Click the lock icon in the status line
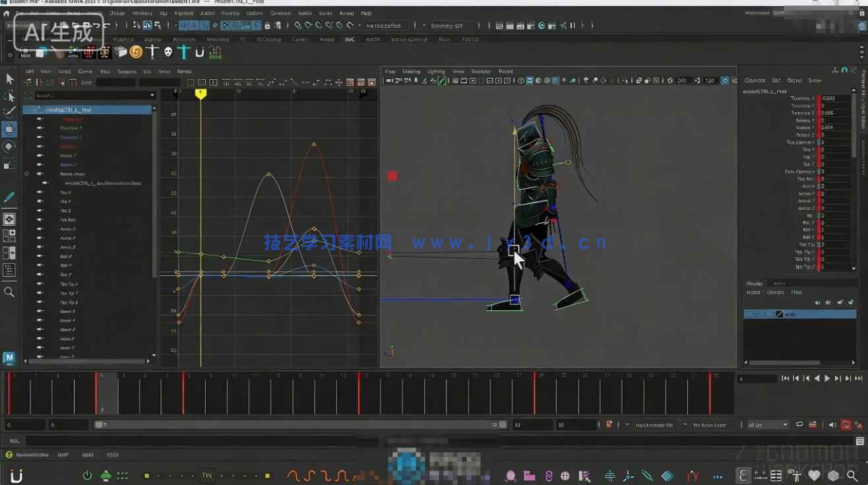The image size is (868, 485). (267, 26)
